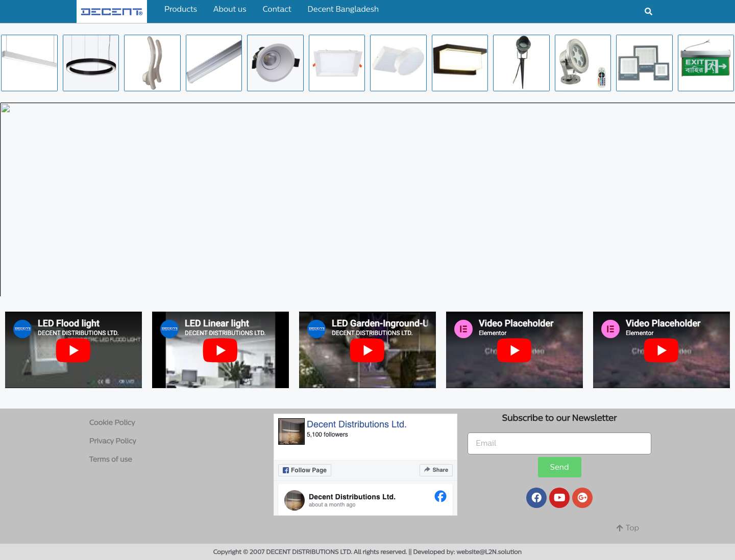Open the About us menu item
735x560 pixels.
click(230, 9)
